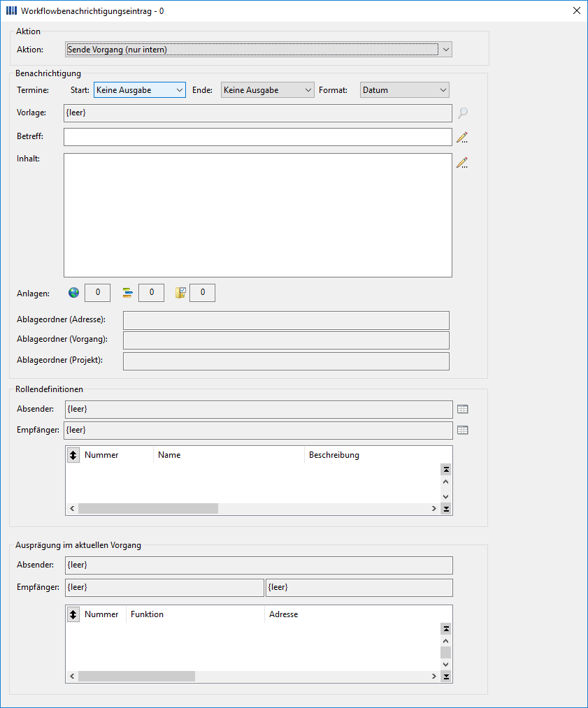
Task: Click the Vorlage field showing {leer}
Action: tap(258, 113)
